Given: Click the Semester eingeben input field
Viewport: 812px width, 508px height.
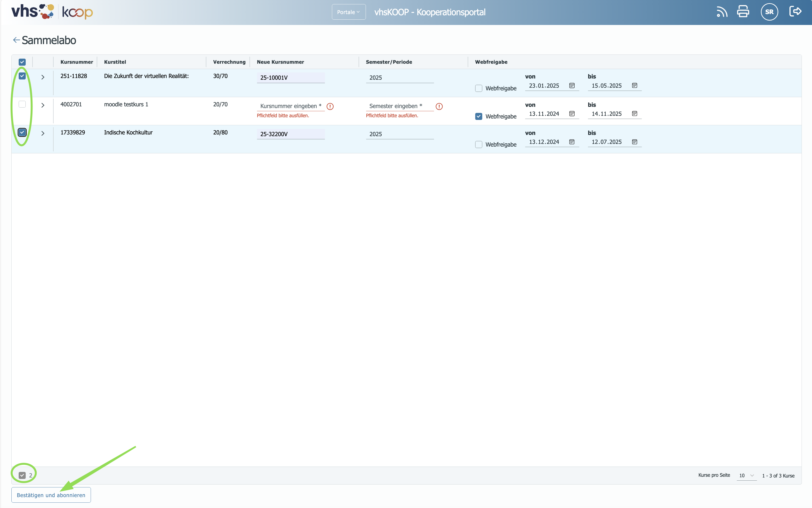Looking at the screenshot, I should 399,106.
